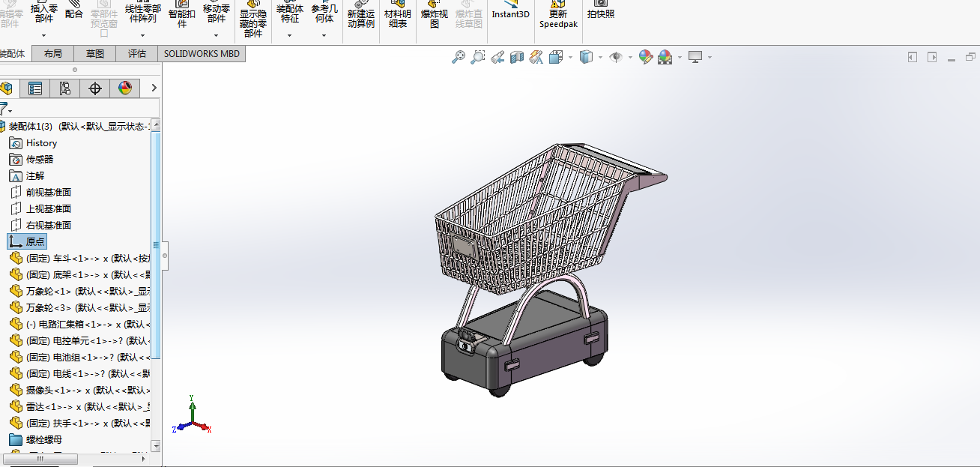The width and height of the screenshot is (980, 467).
Task: Click the Hide/Show Items eye icon
Action: coord(616,57)
